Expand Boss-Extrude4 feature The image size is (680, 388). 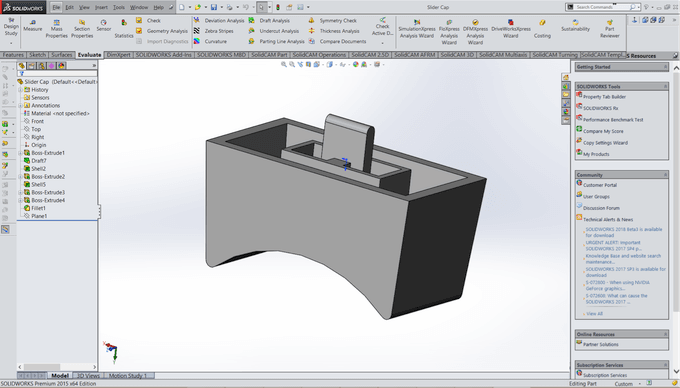(20, 200)
